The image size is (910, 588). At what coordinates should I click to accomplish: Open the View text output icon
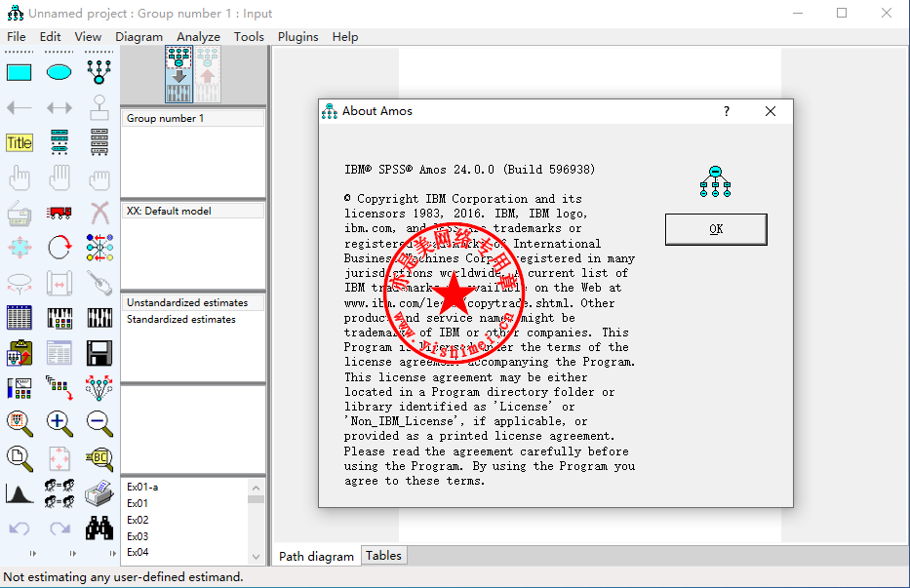59,353
